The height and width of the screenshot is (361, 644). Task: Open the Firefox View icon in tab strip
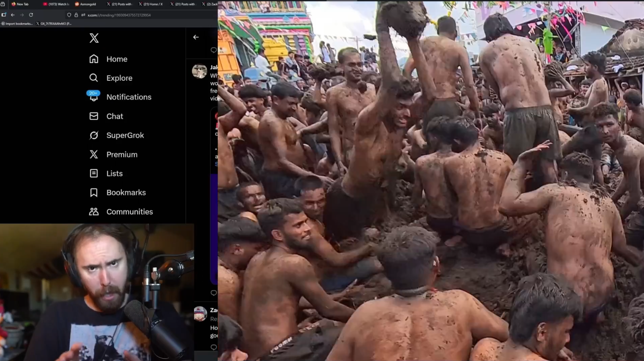pyautogui.click(x=3, y=4)
